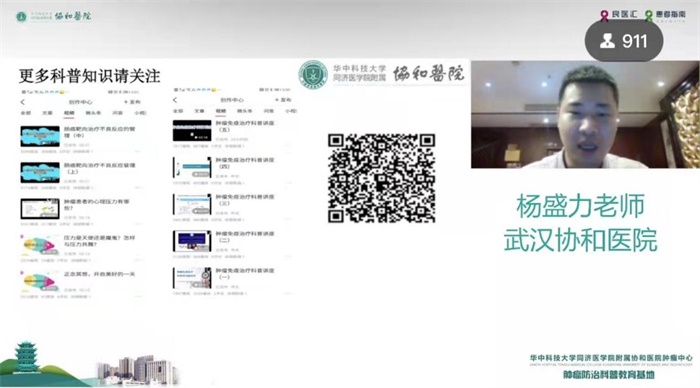Select 视频 tab in left phone screenshot

pyautogui.click(x=69, y=113)
